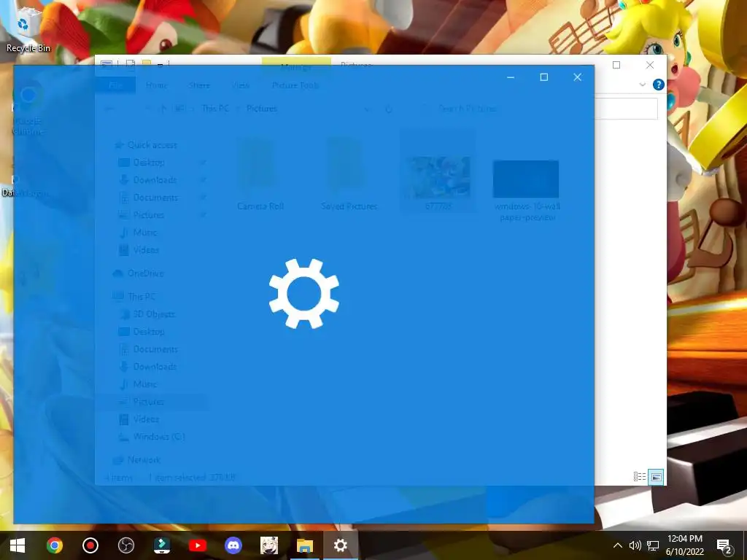This screenshot has width=747, height=560.
Task: Open the clock and calendar flyout
Action: (685, 545)
